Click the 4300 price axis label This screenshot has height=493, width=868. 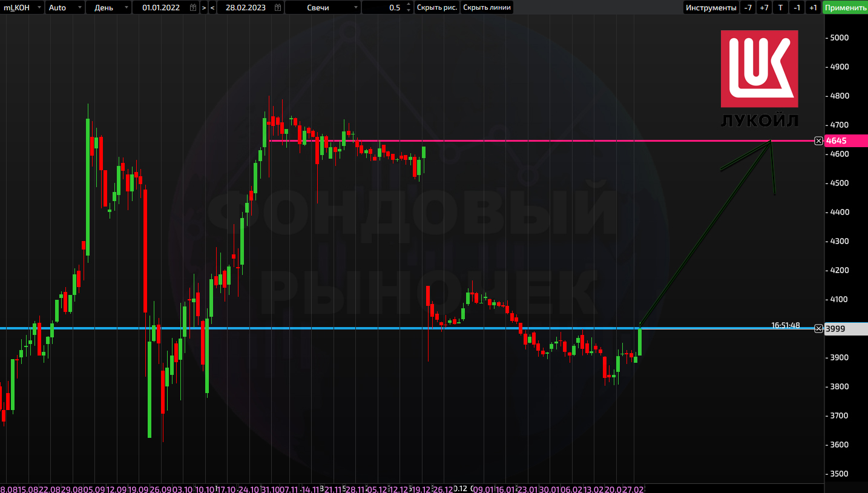(838, 241)
